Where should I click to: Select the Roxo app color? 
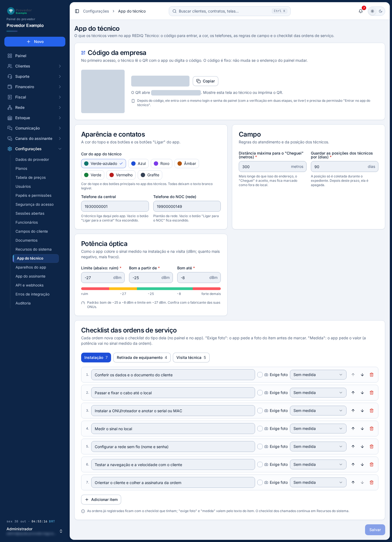[162, 164]
